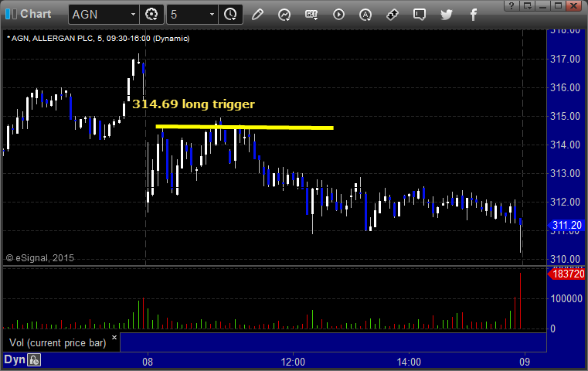The height and width of the screenshot is (371, 588).
Task: Toggle the lock icon beside Dyn
Action: 34,360
